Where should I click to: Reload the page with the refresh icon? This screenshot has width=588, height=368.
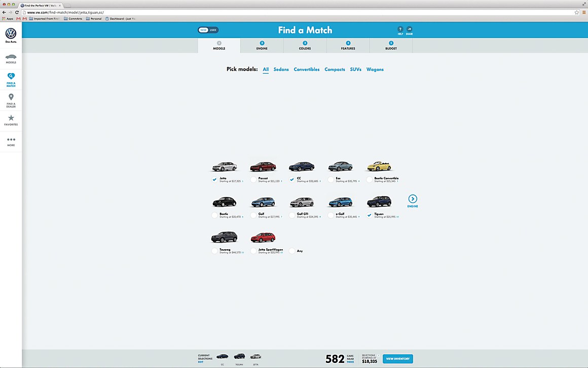coord(17,12)
